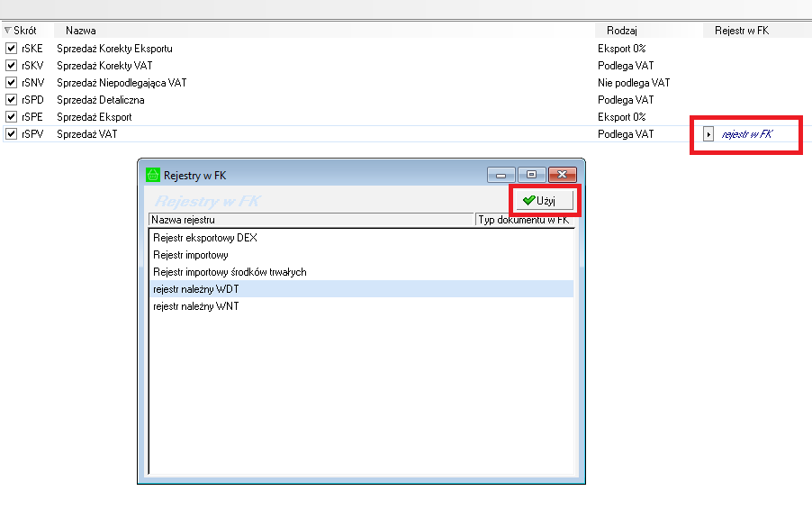Viewport: 812px width, 509px height.
Task: Toggle the rSKV checkbox
Action: (x=11, y=66)
